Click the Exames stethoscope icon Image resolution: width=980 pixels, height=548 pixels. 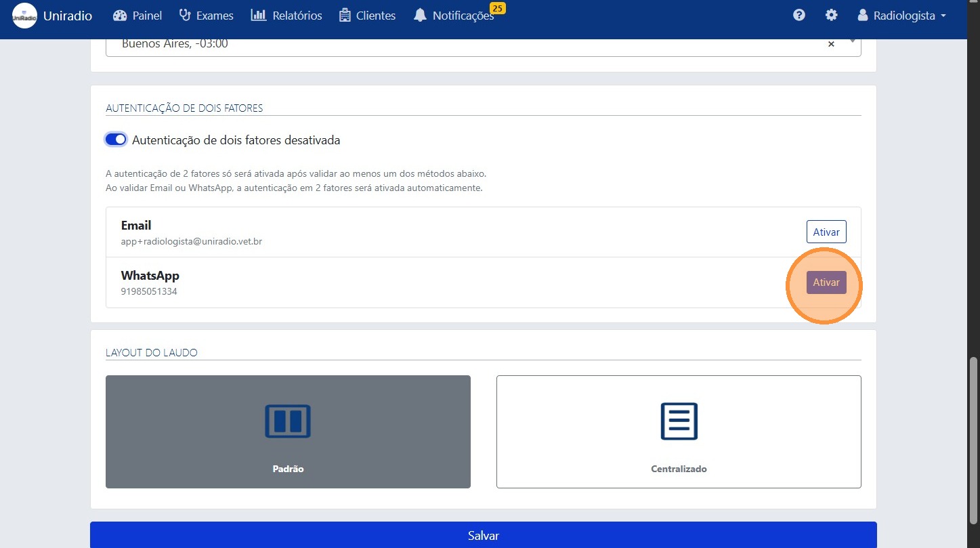pyautogui.click(x=185, y=15)
